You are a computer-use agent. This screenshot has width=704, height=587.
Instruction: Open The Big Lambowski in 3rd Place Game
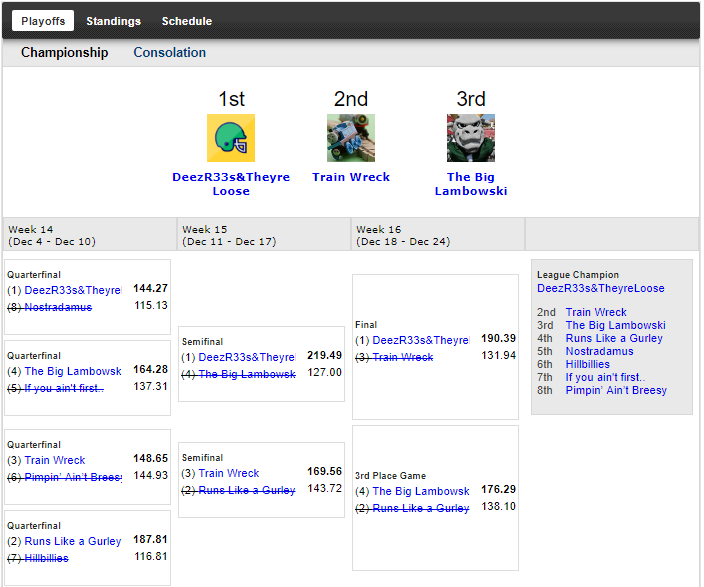click(421, 491)
